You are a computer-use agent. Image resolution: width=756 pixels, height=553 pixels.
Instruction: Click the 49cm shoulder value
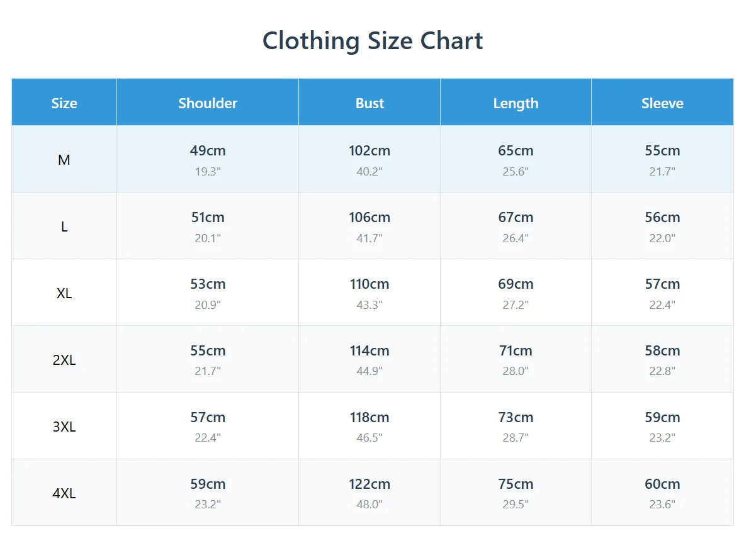click(x=208, y=151)
